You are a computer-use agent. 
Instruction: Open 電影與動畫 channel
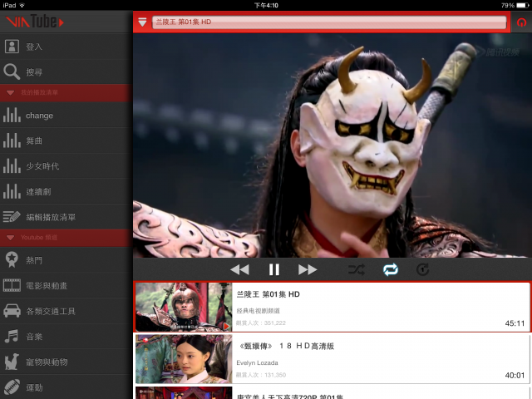pyautogui.click(x=66, y=285)
